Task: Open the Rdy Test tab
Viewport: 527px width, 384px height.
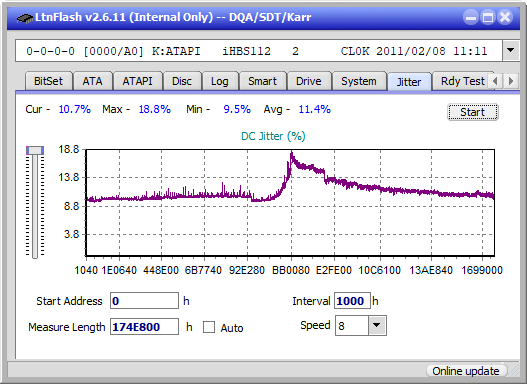Action: click(x=462, y=81)
